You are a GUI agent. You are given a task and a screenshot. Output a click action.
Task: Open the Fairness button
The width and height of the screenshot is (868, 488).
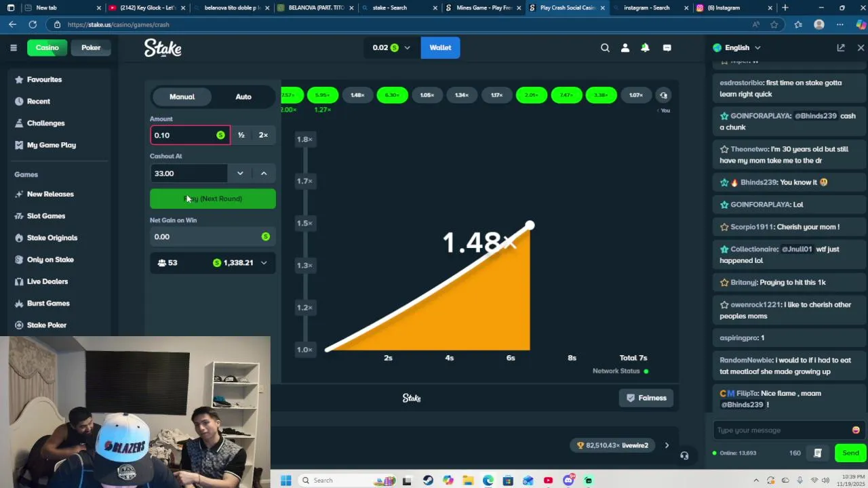coord(646,398)
